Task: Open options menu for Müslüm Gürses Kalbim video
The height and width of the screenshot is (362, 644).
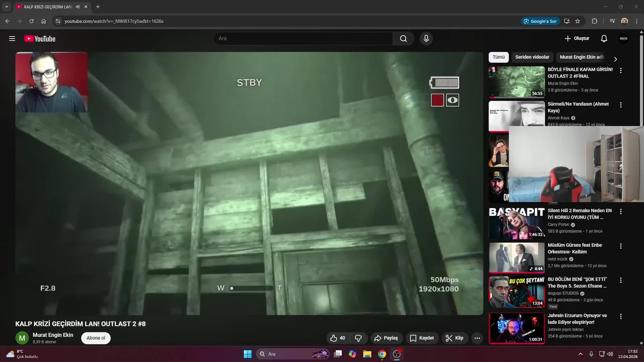Action: (x=620, y=246)
